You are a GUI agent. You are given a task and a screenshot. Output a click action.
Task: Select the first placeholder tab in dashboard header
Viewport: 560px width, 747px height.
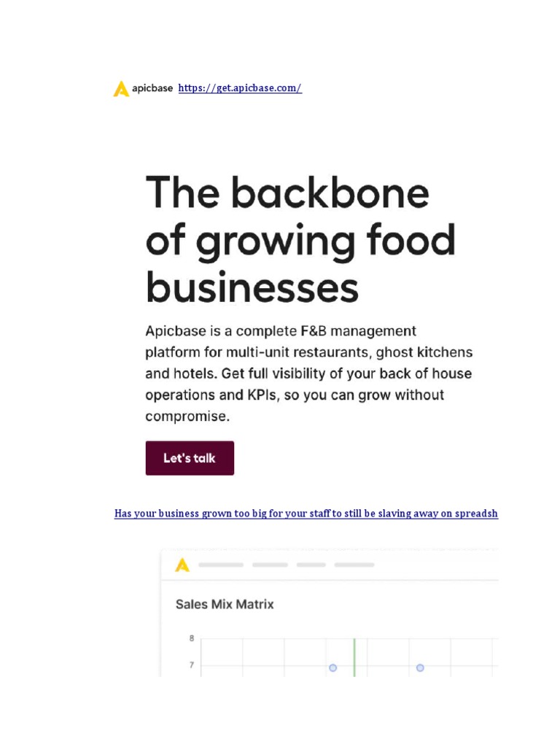click(x=221, y=565)
